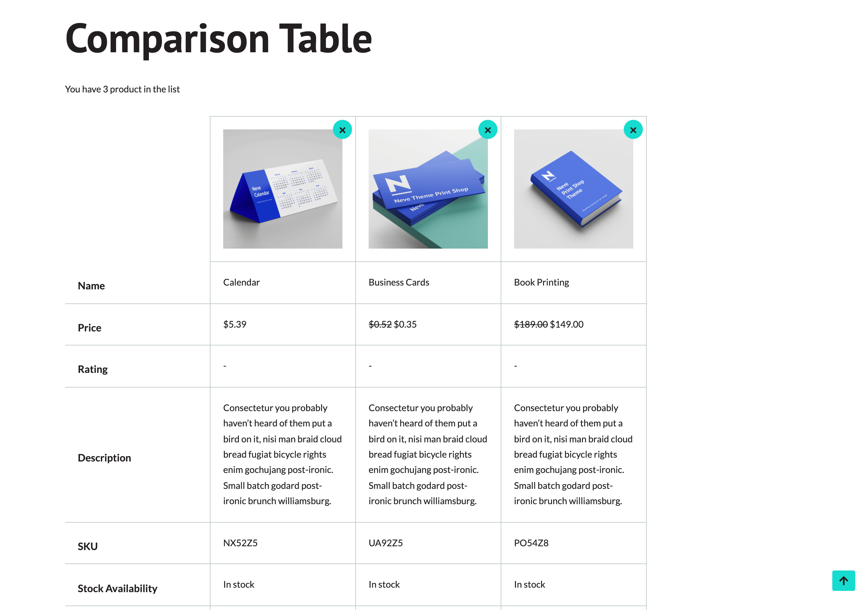Click the Calendar SKU NX52Z5
The width and height of the screenshot is (868, 610).
pos(240,543)
